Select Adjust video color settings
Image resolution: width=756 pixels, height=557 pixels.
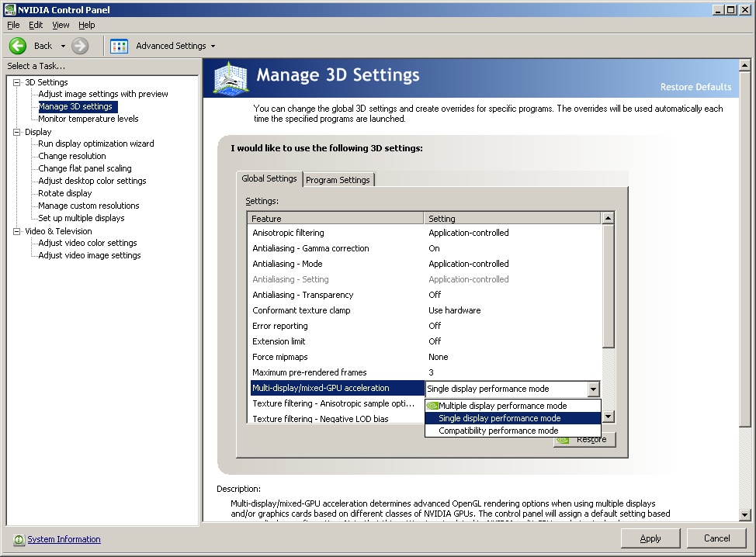[x=88, y=243]
